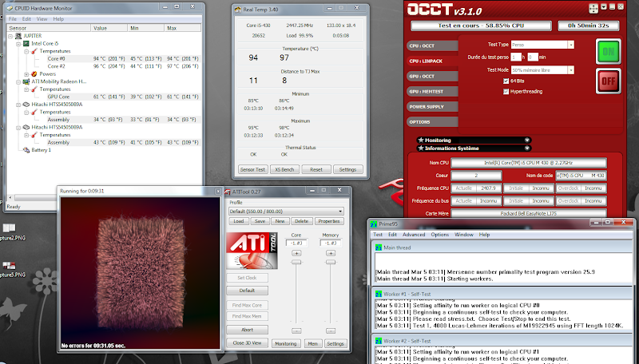Click the ATI Mobility Radeon card icon
This screenshot has width=639, height=364.
tap(26, 81)
